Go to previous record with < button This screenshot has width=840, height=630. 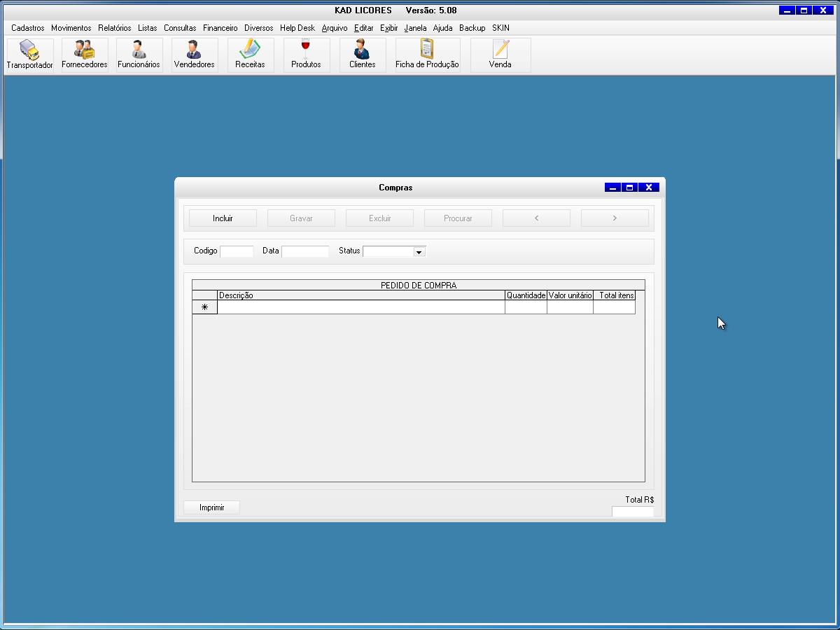pyautogui.click(x=536, y=218)
